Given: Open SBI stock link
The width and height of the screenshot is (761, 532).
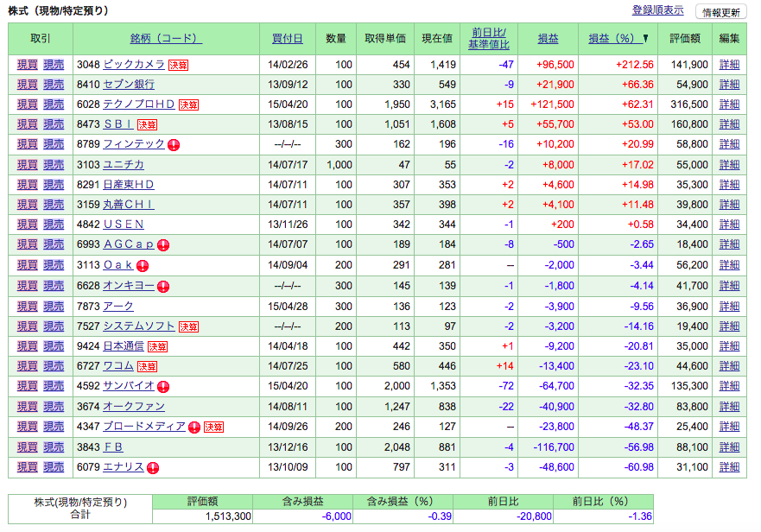Looking at the screenshot, I should tap(118, 124).
